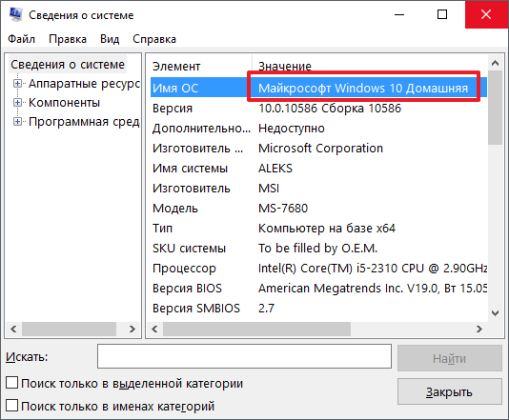Select the Версия row label
Viewport: 509px width, 420px height.
(x=173, y=108)
